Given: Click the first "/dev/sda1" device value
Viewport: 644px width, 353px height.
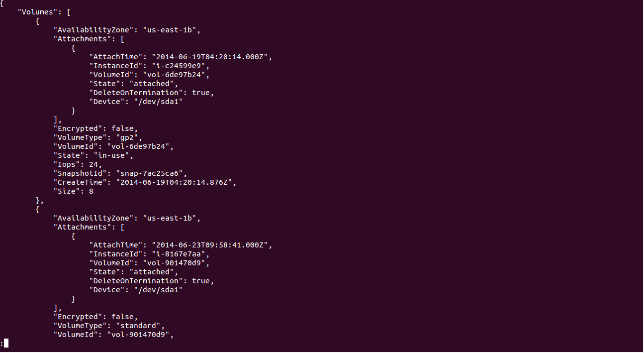Looking at the screenshot, I should coord(158,102).
